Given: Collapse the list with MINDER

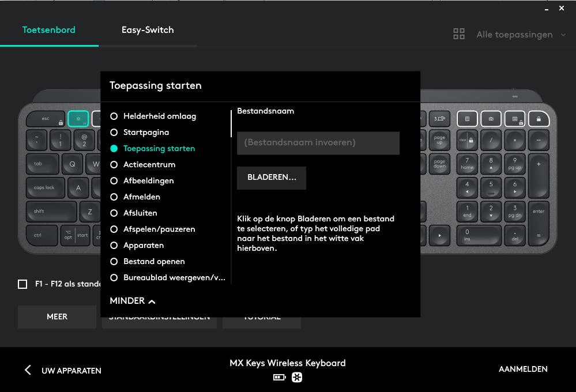Looking at the screenshot, I should 132,301.
